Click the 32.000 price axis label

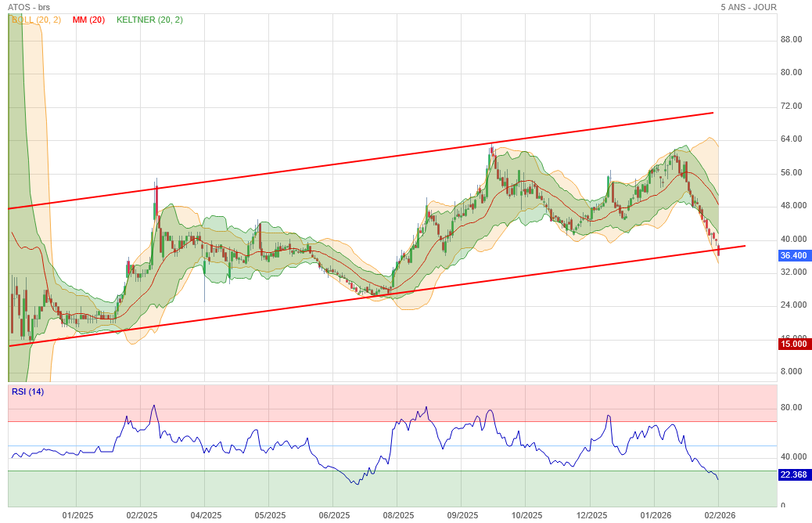click(793, 272)
